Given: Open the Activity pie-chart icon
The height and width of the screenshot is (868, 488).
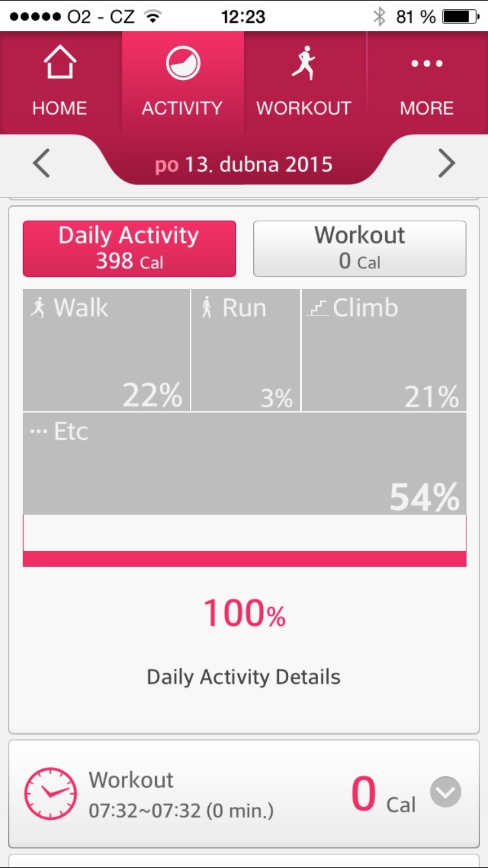Looking at the screenshot, I should coord(182,64).
